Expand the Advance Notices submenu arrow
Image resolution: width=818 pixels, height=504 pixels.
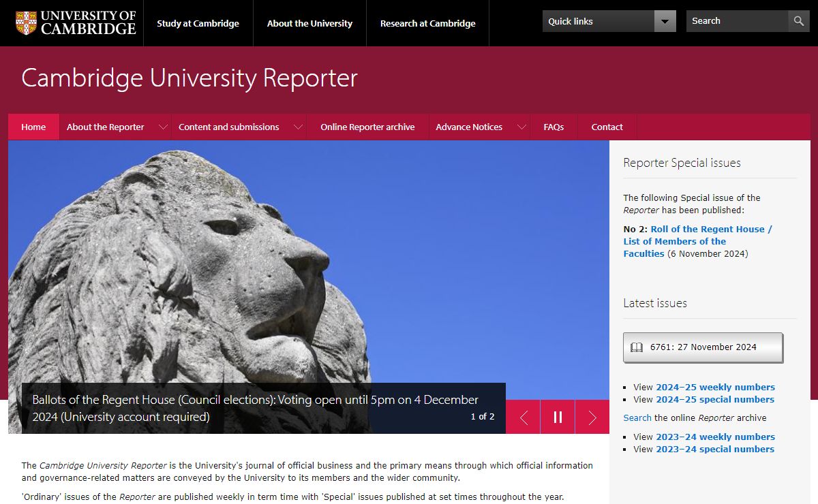[x=521, y=127]
